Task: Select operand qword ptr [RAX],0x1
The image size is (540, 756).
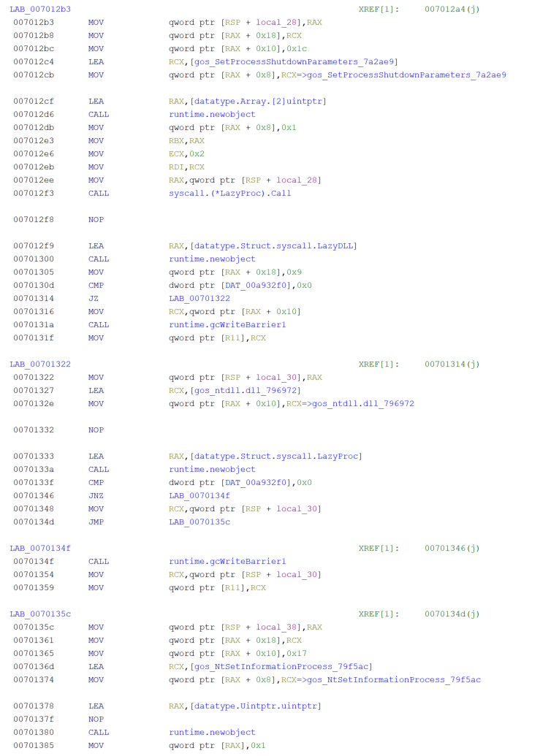Action: (218, 745)
